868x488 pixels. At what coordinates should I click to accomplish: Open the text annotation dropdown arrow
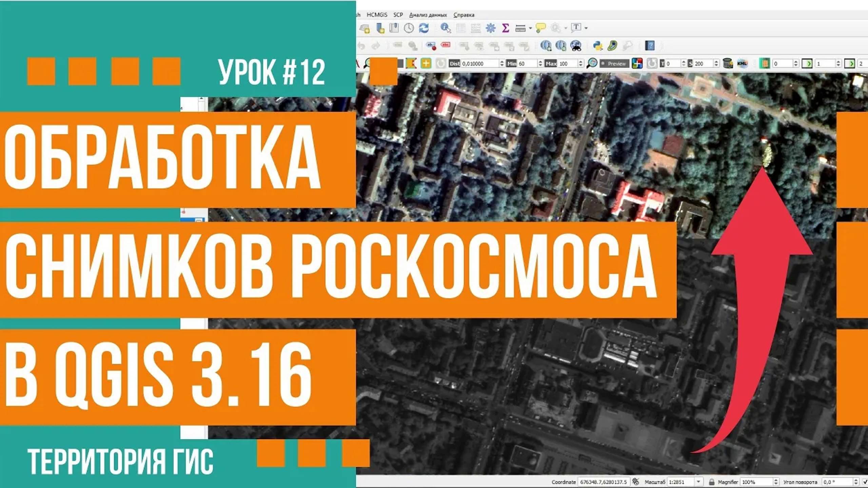pos(586,29)
